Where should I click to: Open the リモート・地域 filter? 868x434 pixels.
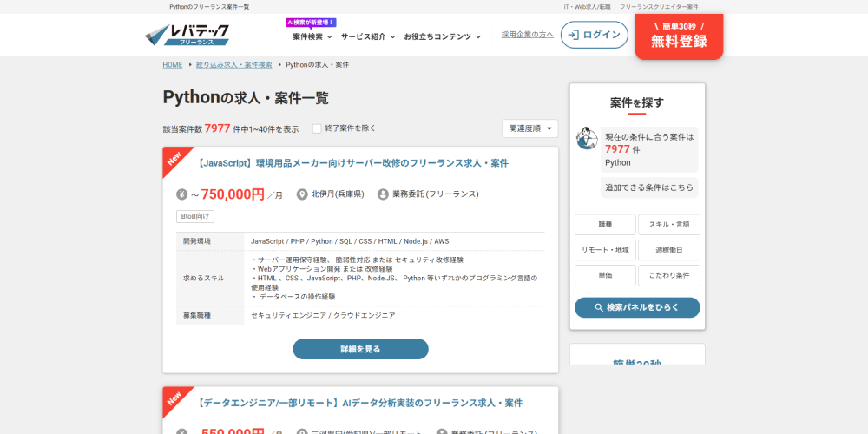tap(605, 250)
